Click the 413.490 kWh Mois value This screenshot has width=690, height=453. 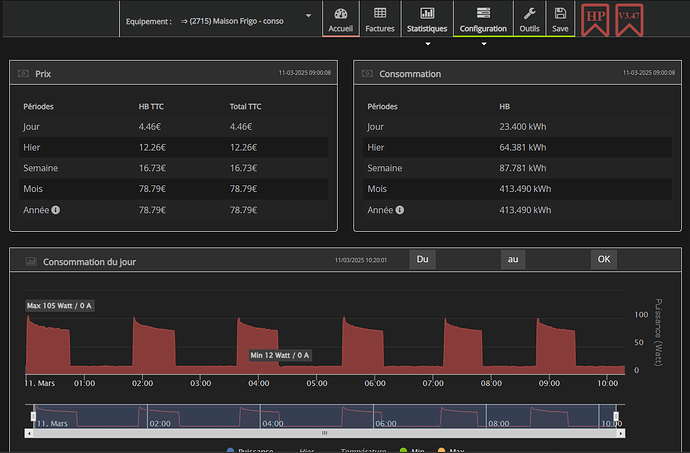(x=525, y=189)
